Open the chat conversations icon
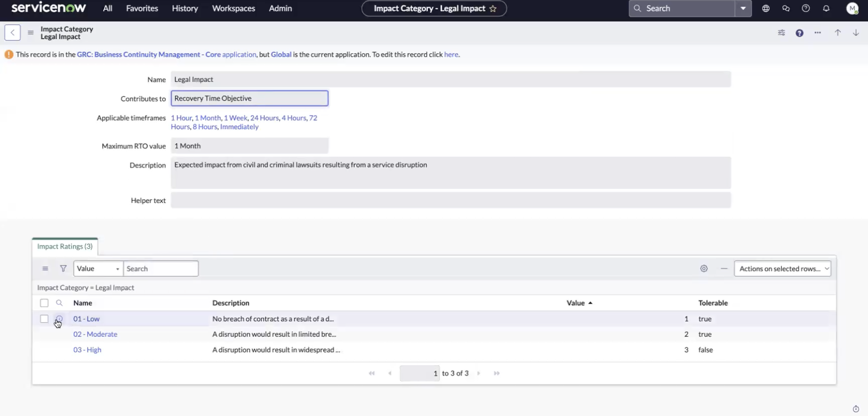This screenshot has height=416, width=868. (x=786, y=8)
